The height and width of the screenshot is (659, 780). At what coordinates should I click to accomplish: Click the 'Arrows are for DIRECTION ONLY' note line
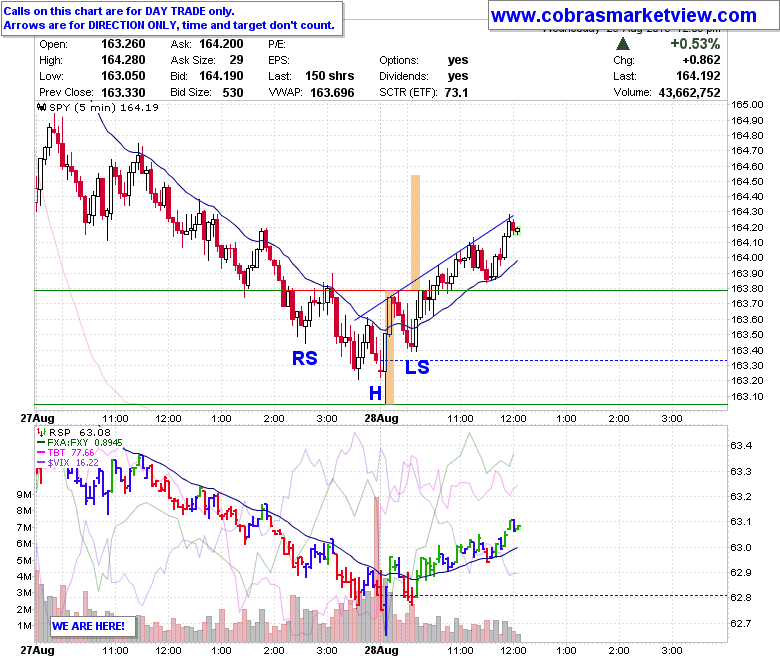coord(169,25)
